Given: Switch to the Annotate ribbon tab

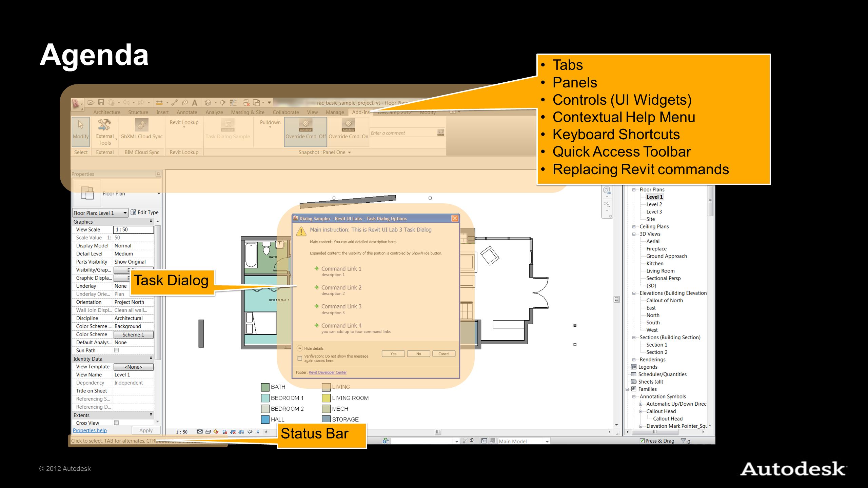Looking at the screenshot, I should tap(187, 112).
